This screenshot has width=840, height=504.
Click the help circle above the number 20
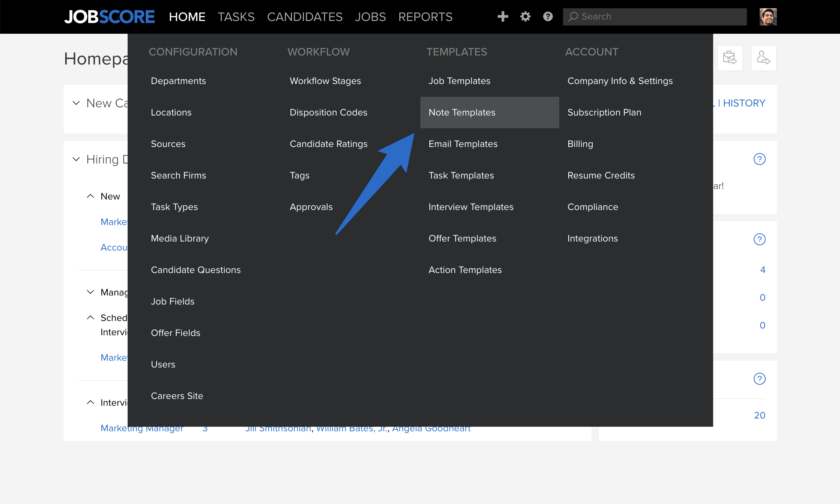(759, 379)
